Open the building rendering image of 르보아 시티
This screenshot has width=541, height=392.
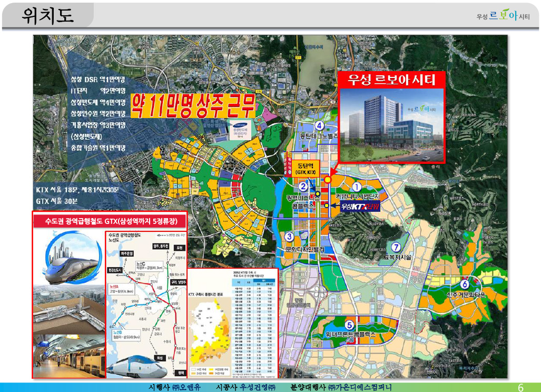click(391, 124)
